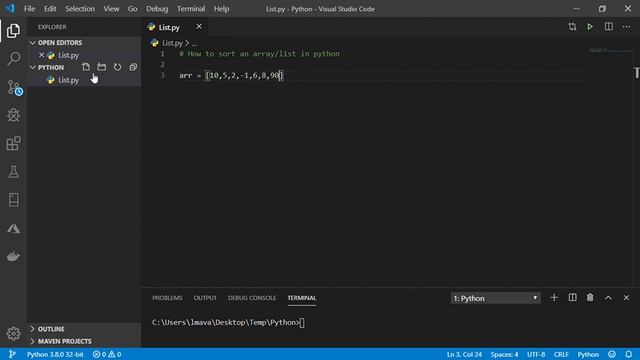Close List.py in Open Editors list

pos(41,55)
